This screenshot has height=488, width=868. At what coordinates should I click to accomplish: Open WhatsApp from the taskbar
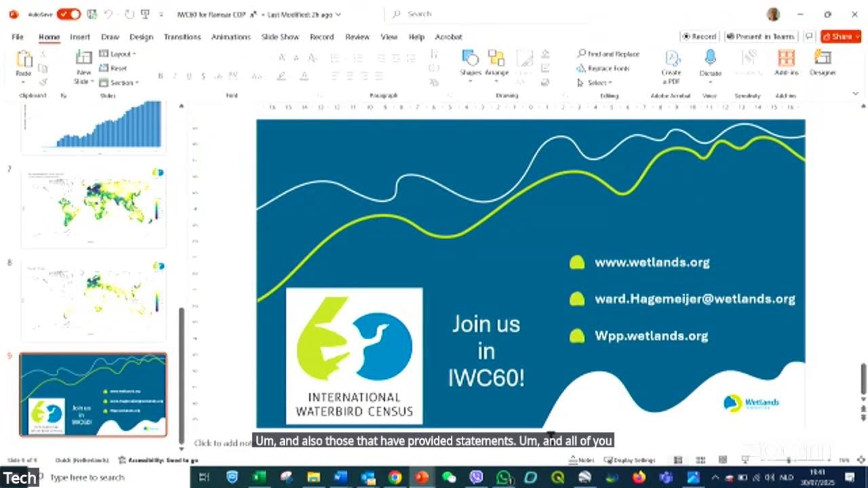pyautogui.click(x=503, y=477)
